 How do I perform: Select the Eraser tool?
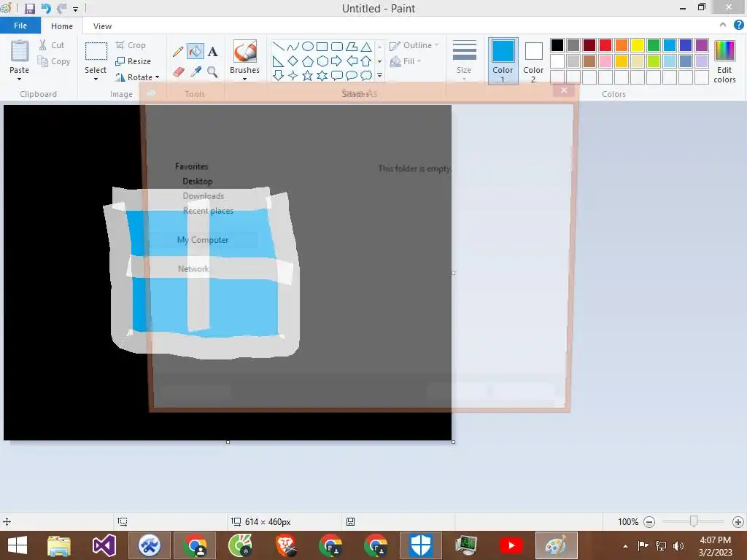coord(178,72)
